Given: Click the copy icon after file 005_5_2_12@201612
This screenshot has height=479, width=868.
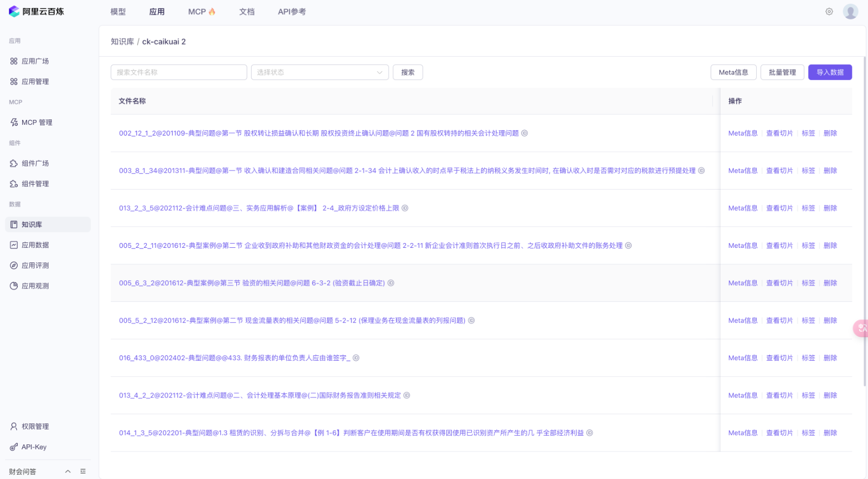Looking at the screenshot, I should coord(471,321).
